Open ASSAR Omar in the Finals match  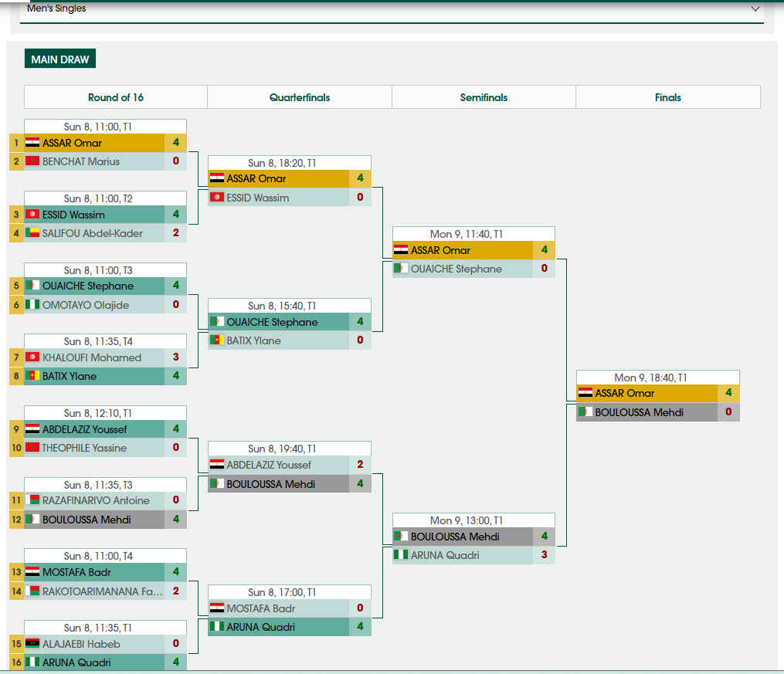tap(625, 393)
